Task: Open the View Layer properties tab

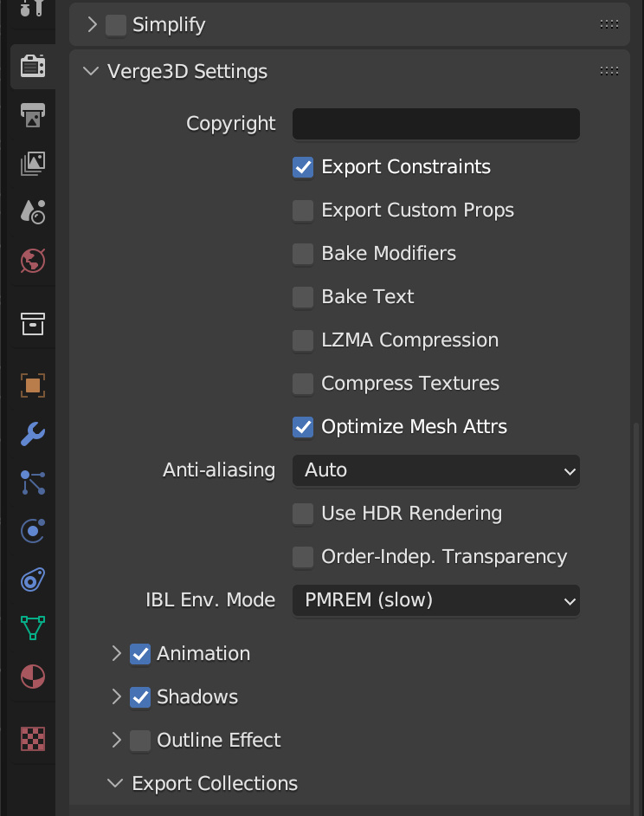Action: pyautogui.click(x=33, y=164)
